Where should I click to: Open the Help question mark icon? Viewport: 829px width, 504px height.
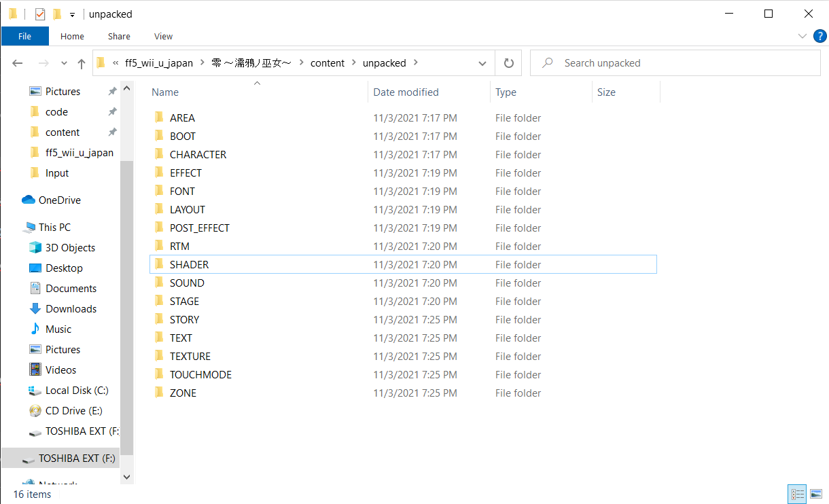pos(819,36)
